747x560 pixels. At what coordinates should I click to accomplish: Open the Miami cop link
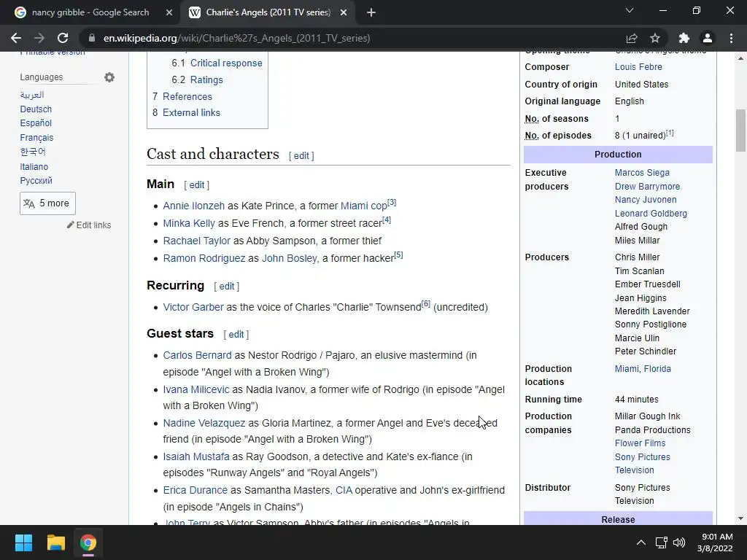coord(363,206)
